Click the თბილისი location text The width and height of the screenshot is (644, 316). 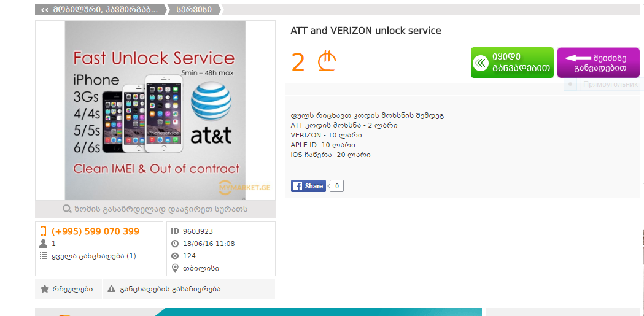[201, 268]
